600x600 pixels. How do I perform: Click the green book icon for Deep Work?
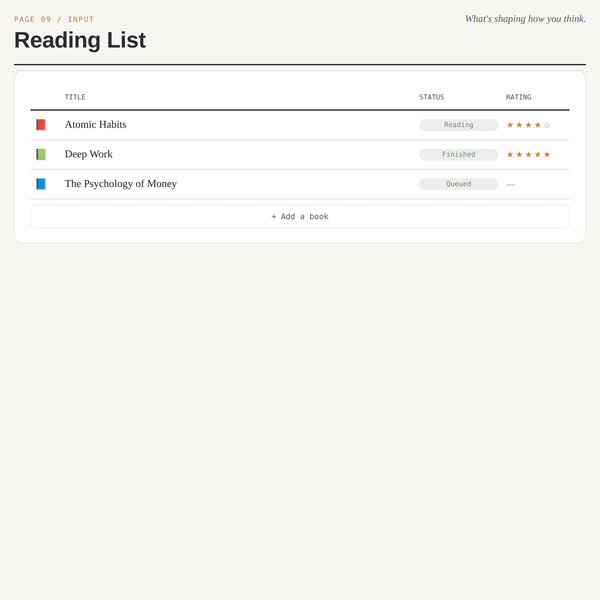tap(41, 154)
